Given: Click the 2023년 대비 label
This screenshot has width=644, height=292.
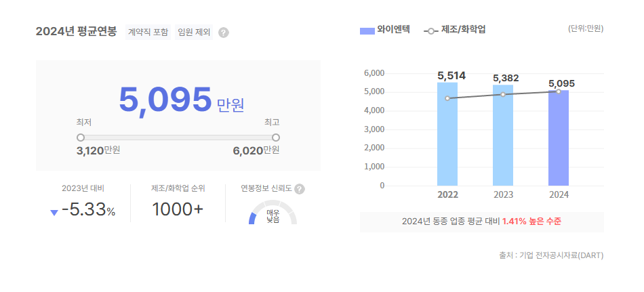Looking at the screenshot, I should 83,188.
